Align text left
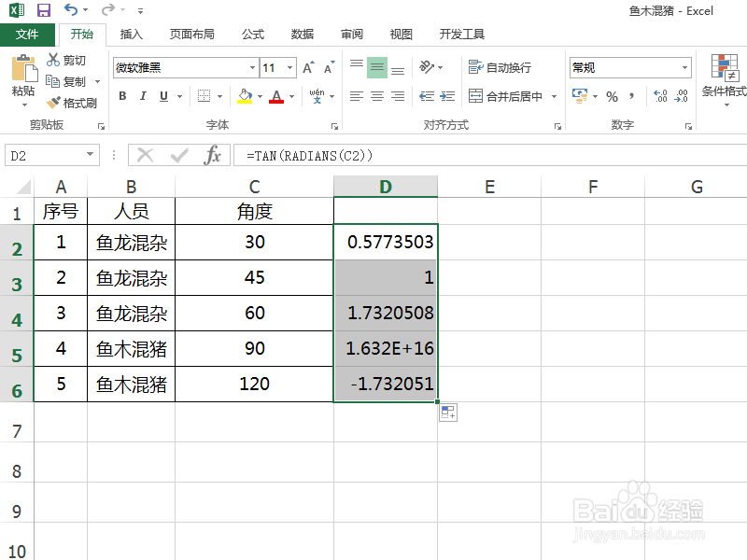The image size is (747, 560). point(357,96)
